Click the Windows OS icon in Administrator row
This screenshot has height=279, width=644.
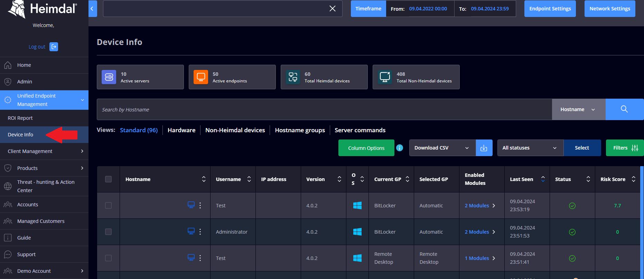(357, 232)
